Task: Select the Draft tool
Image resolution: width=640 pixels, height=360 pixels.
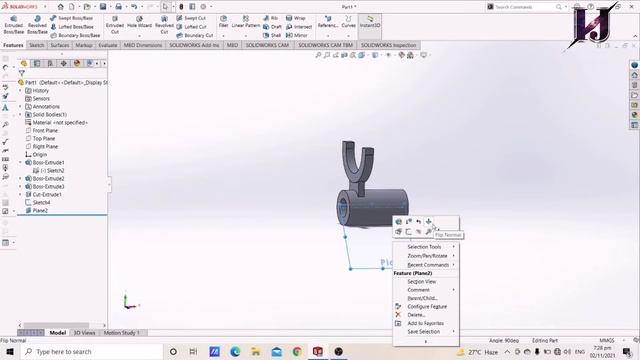Action: coord(272,27)
